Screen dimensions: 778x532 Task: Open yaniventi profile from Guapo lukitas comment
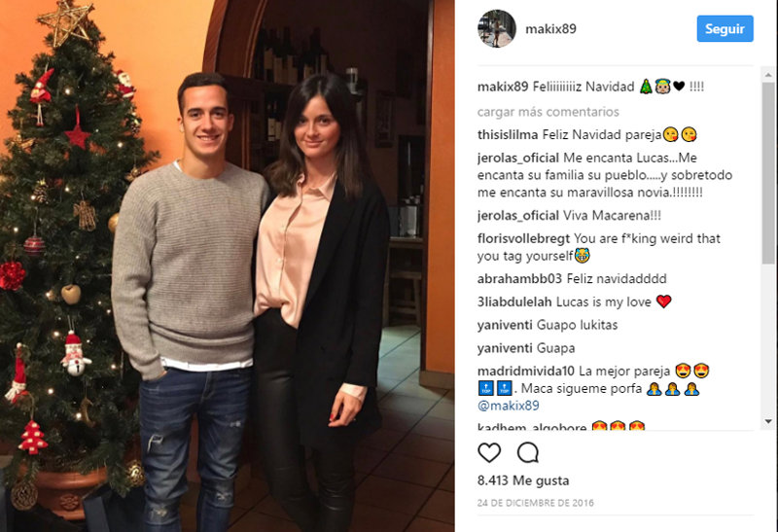pos(505,325)
